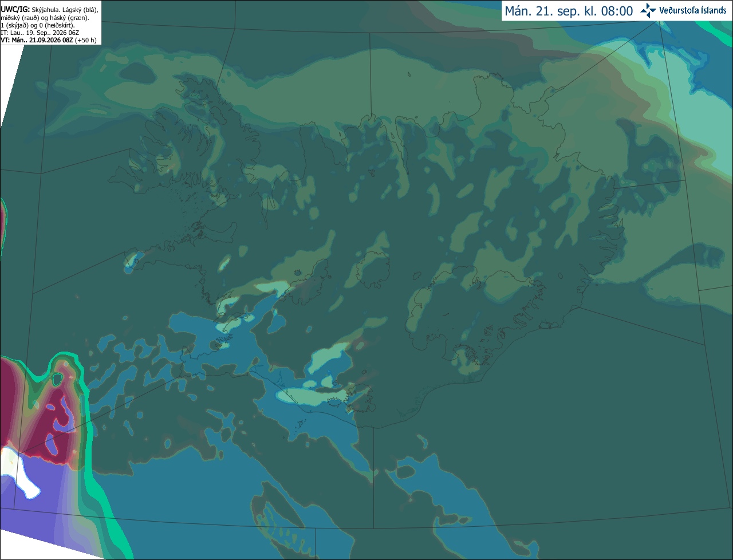
Task: Click the Vestmannaeyjar islands off the south coast
Action: point(299,425)
